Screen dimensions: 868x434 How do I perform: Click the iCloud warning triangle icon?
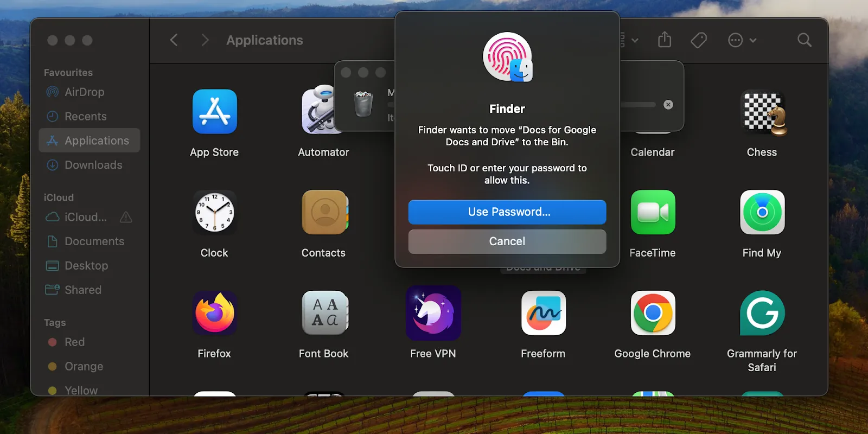(126, 217)
